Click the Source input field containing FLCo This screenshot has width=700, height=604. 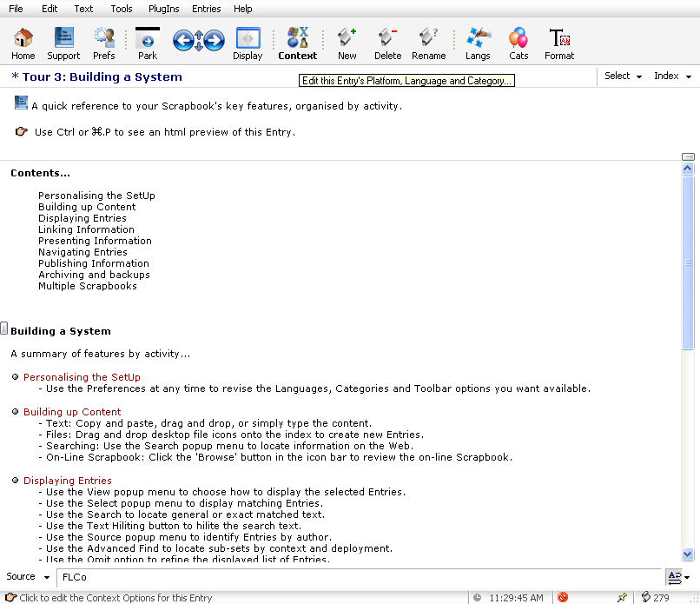[359, 577]
